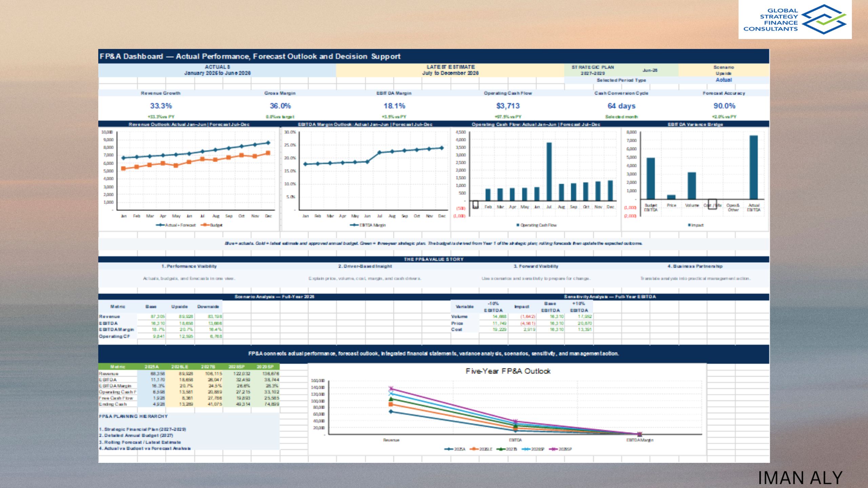
Task: Click the Selected Period Type value Actual
Action: [724, 80]
